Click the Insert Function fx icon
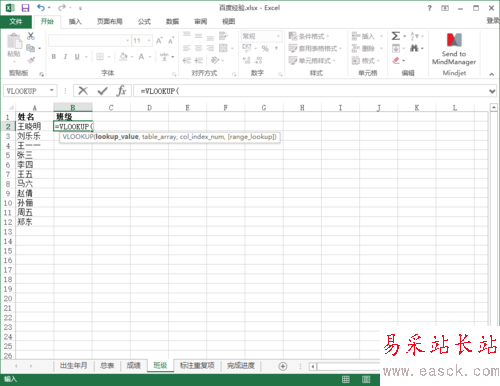 pyautogui.click(x=121, y=91)
